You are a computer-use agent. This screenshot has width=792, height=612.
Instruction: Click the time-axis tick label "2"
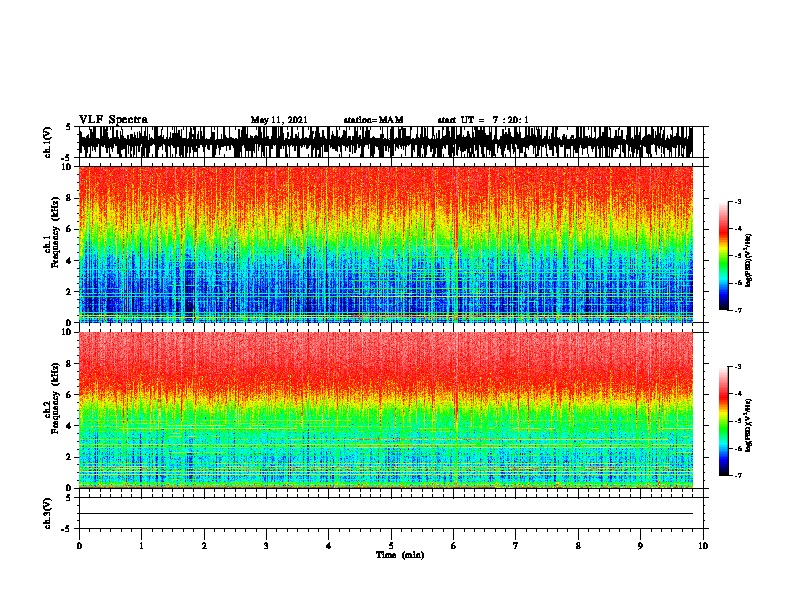point(204,546)
